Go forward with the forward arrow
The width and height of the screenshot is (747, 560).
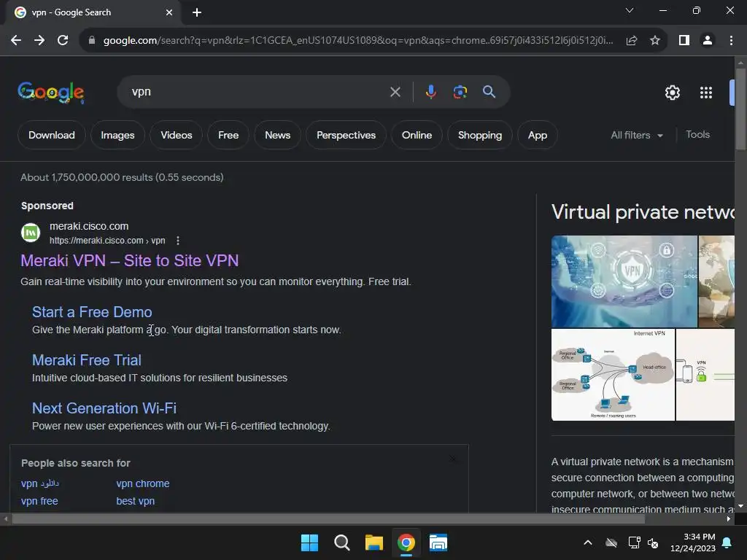click(x=39, y=41)
